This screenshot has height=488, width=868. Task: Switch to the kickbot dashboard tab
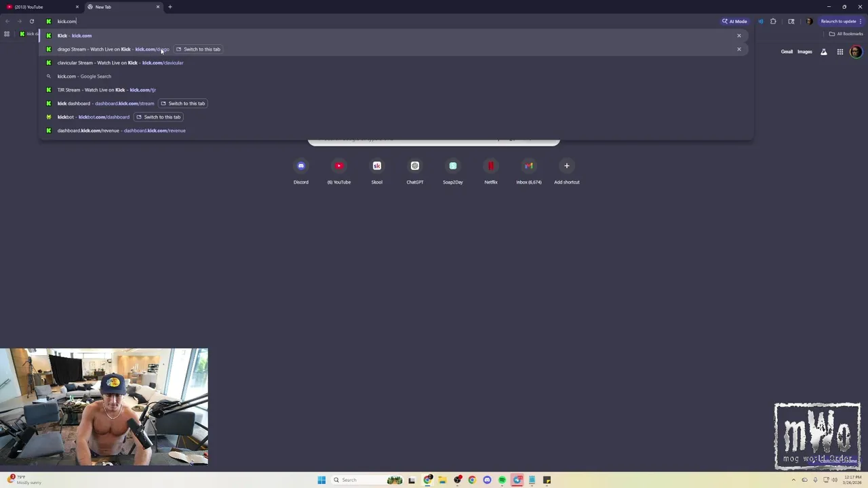coord(159,117)
